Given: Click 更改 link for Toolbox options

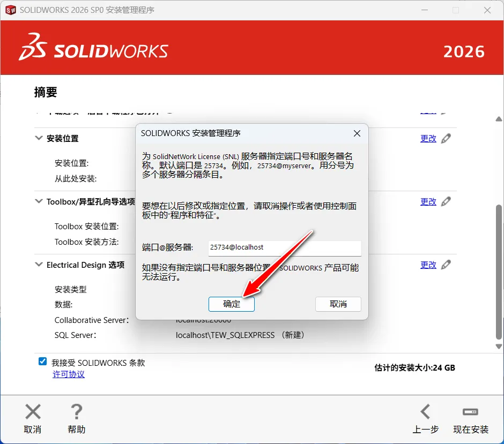Looking at the screenshot, I should pyautogui.click(x=428, y=202).
